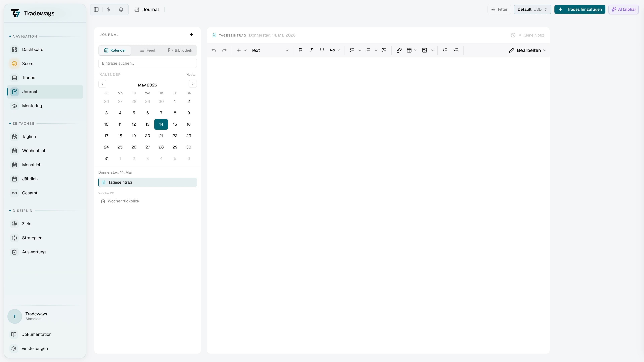Screen dimensions: 644x362
Task: Open the Text block style dropdown
Action: tap(270, 50)
